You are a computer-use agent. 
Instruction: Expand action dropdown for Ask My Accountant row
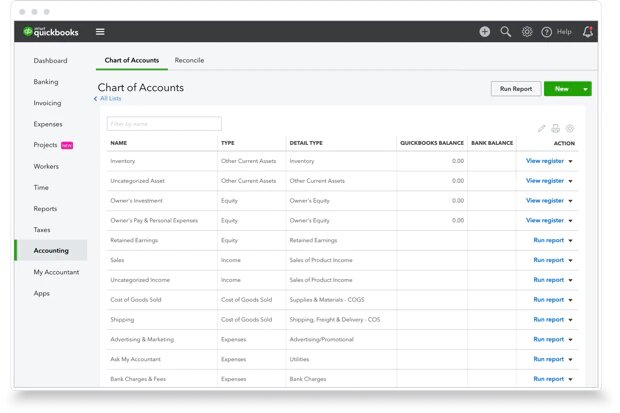tap(570, 360)
